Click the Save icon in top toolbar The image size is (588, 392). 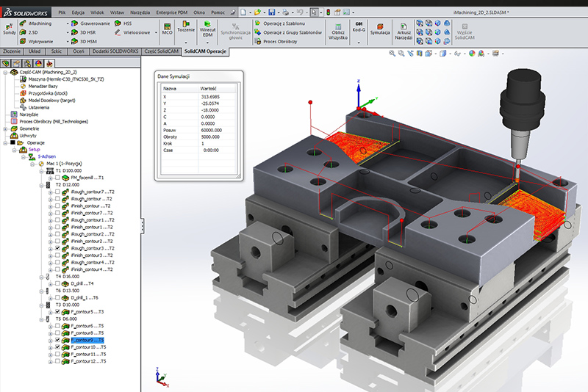point(272,12)
